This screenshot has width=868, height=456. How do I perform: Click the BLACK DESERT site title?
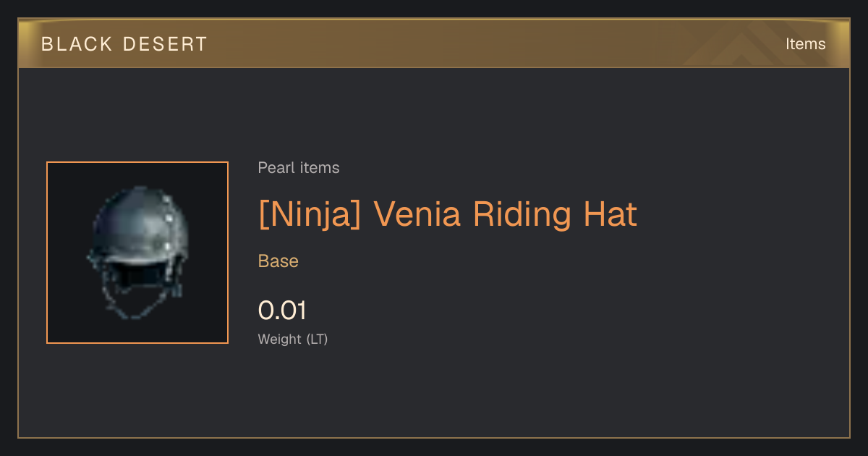pos(124,43)
